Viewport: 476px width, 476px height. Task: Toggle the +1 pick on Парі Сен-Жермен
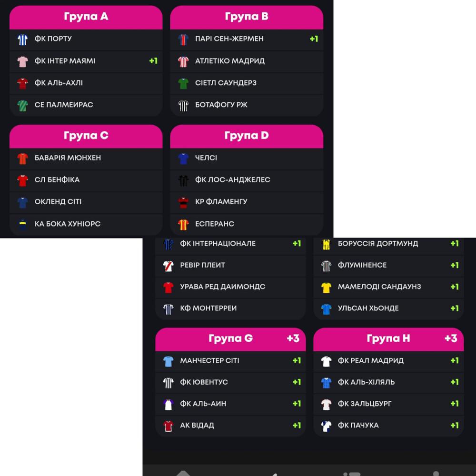pyautogui.click(x=314, y=39)
